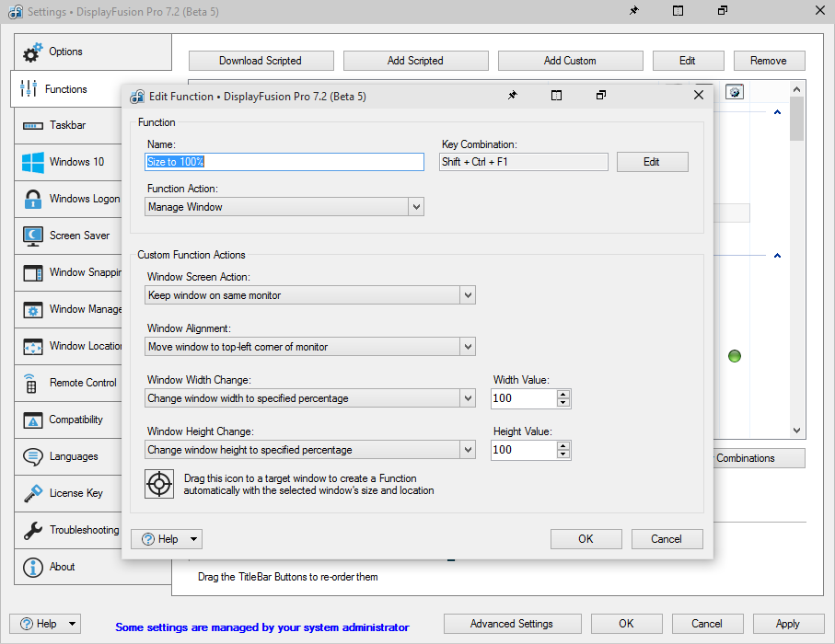Click the crosshair target icon in dialog
The image size is (835, 644).
160,484
